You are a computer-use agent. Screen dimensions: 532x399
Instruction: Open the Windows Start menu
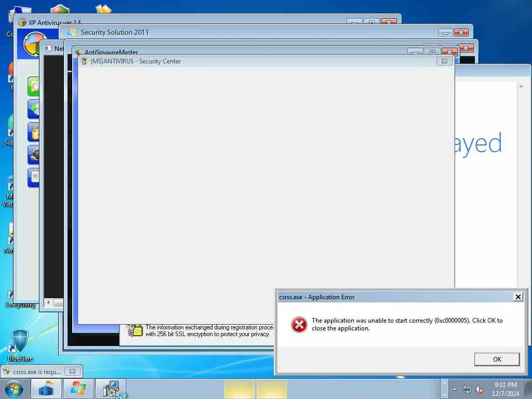[14, 389]
